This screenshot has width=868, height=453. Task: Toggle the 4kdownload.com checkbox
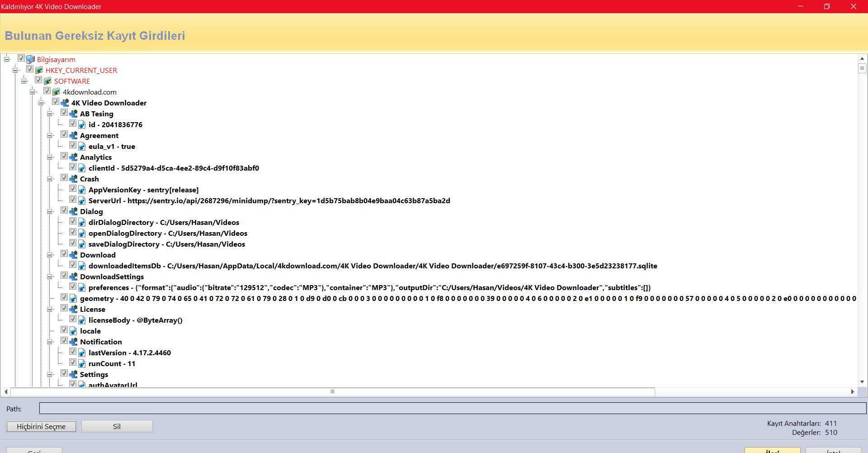pyautogui.click(x=47, y=91)
